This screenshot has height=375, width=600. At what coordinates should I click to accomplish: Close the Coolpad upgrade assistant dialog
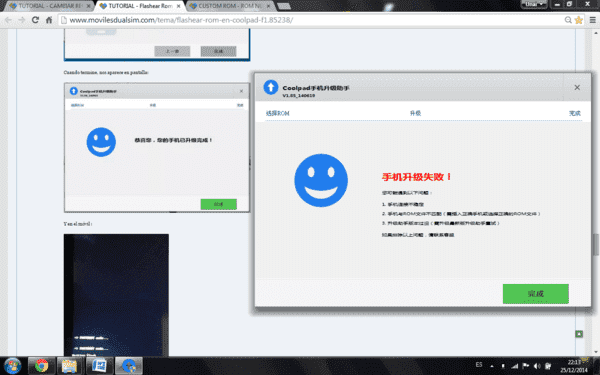tap(577, 88)
